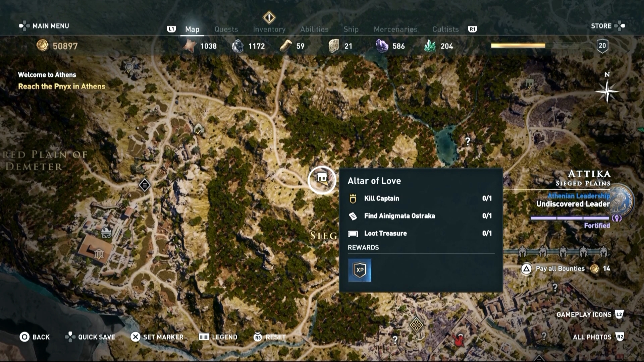Select the golden maze tomb icon
Screen dimensions: 644x362
[416, 324]
